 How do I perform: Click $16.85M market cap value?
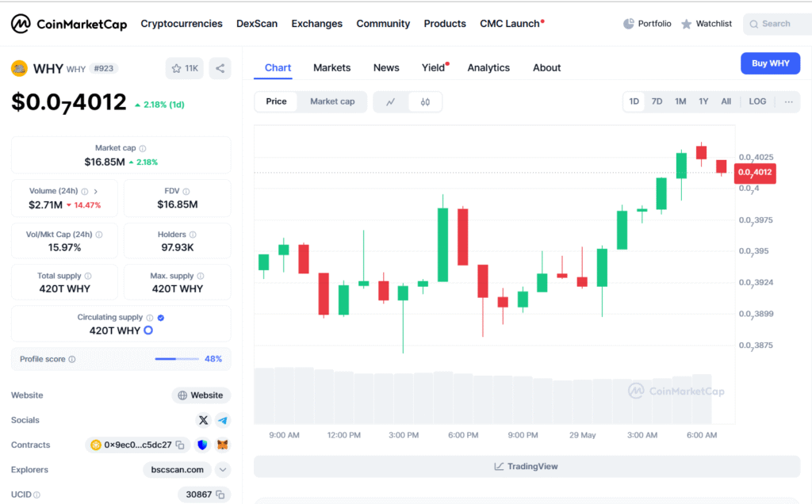(105, 162)
